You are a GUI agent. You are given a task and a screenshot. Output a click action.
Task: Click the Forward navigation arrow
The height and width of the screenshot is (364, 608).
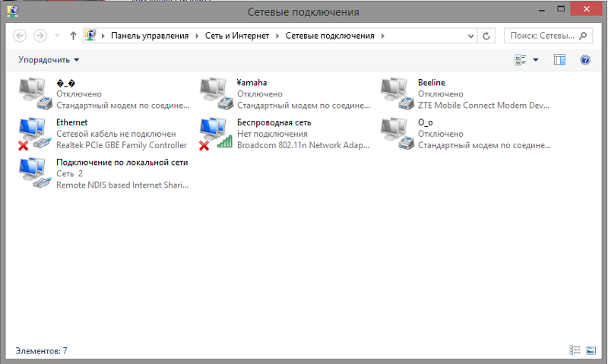(40, 36)
